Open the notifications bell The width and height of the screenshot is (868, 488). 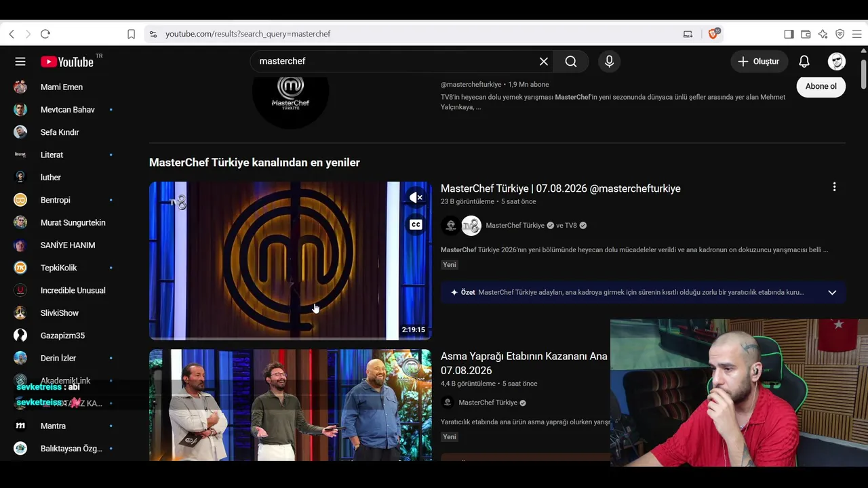coord(804,62)
